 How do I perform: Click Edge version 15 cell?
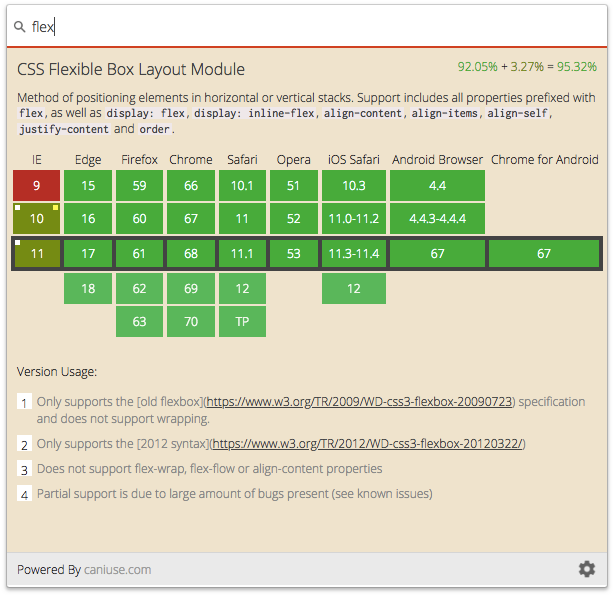tap(88, 185)
